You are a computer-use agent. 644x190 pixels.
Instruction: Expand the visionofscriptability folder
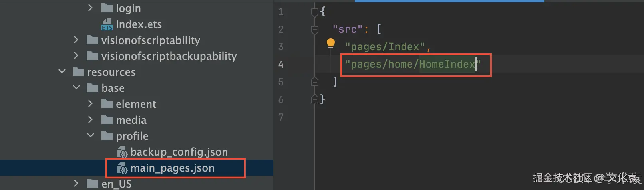coord(76,40)
